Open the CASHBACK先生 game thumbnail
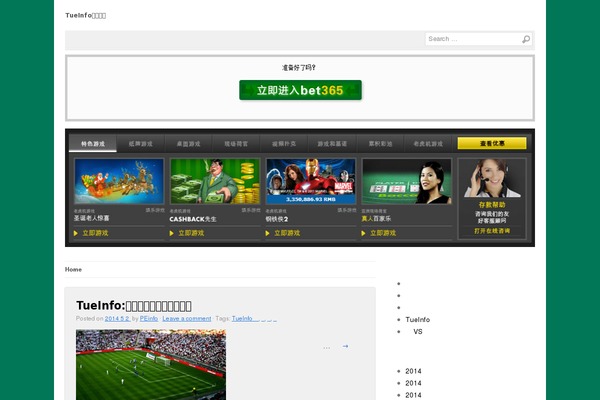This screenshot has width=600, height=400. click(215, 181)
